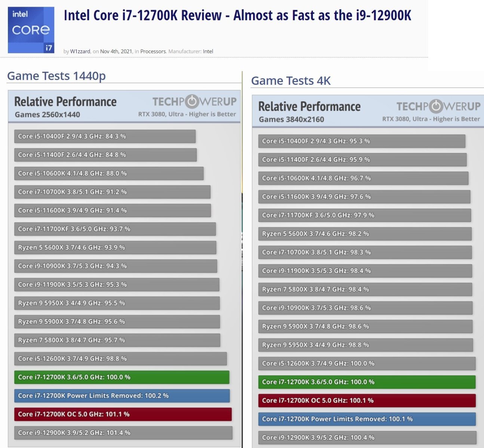Select the Ryzen 9 5950X 95.5 % bar

coord(117,303)
